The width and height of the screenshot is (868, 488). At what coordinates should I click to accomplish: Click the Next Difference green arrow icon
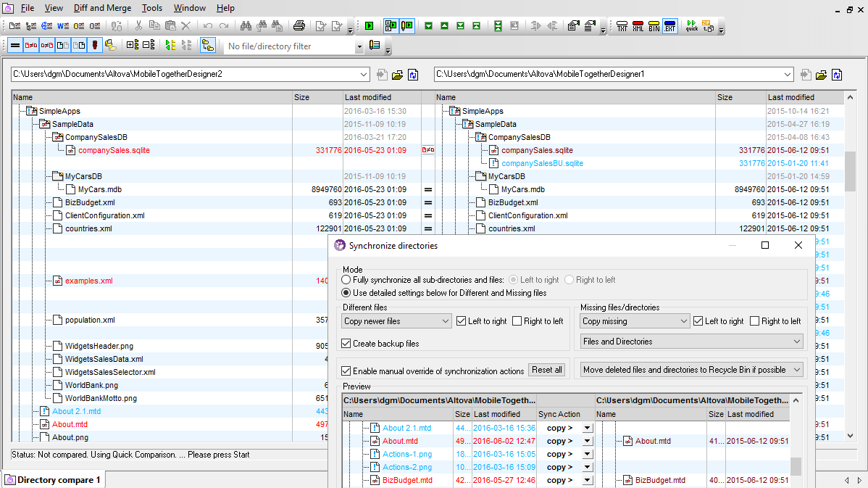[428, 26]
